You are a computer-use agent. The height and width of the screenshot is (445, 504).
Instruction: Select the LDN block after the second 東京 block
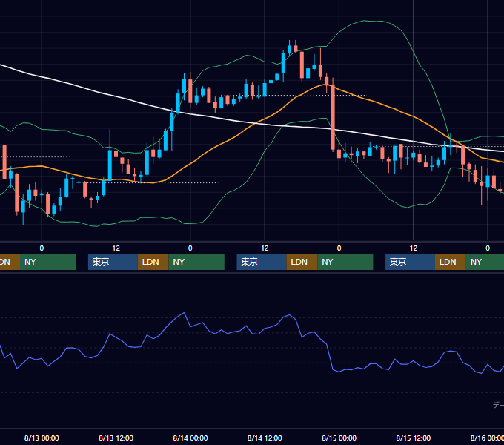pyautogui.click(x=302, y=262)
